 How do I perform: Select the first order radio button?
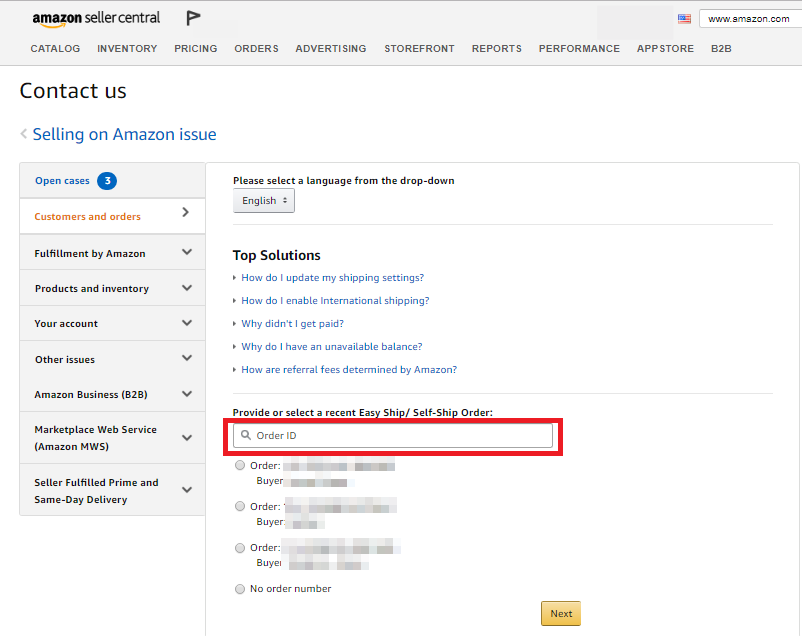point(240,465)
